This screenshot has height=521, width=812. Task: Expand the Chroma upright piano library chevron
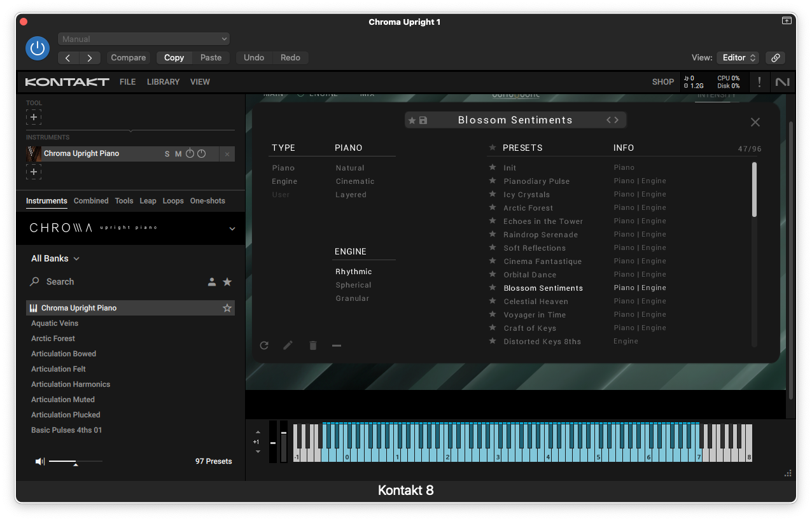pos(232,229)
